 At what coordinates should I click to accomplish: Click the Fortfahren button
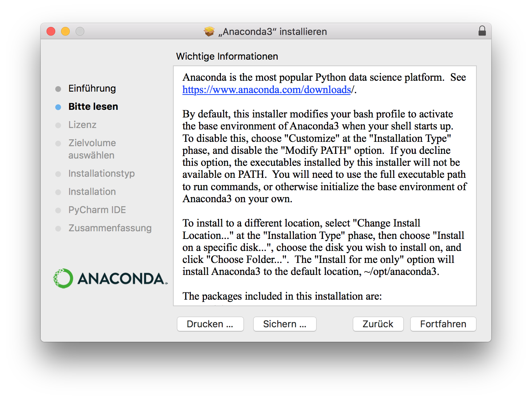[443, 324]
